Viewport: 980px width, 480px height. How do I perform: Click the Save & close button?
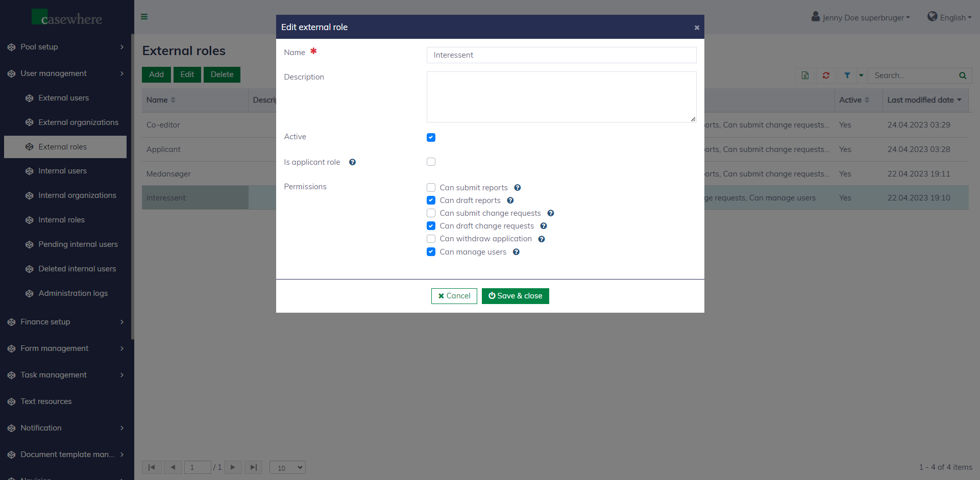tap(515, 296)
